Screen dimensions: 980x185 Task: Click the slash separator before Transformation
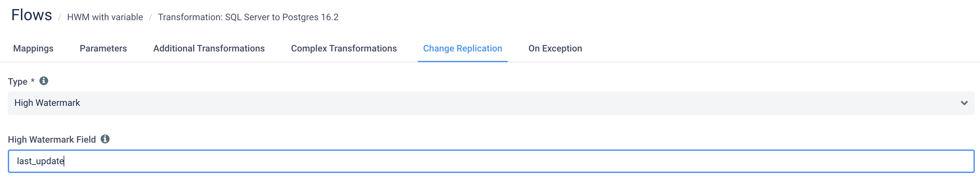[151, 17]
